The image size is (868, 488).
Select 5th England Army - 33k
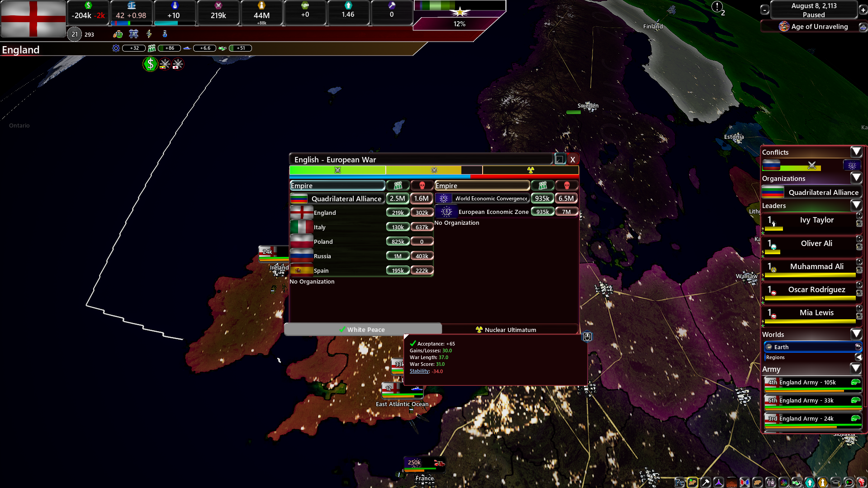point(813,402)
